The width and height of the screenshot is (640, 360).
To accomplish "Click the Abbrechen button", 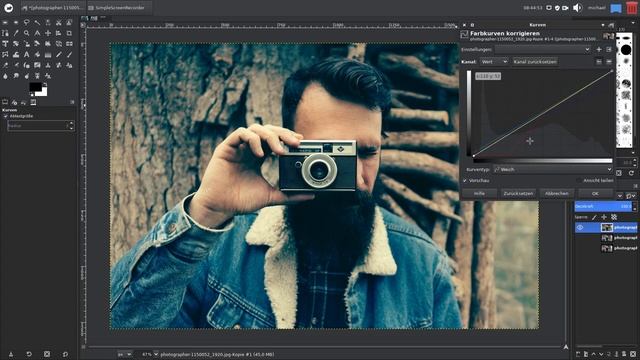I will (557, 193).
